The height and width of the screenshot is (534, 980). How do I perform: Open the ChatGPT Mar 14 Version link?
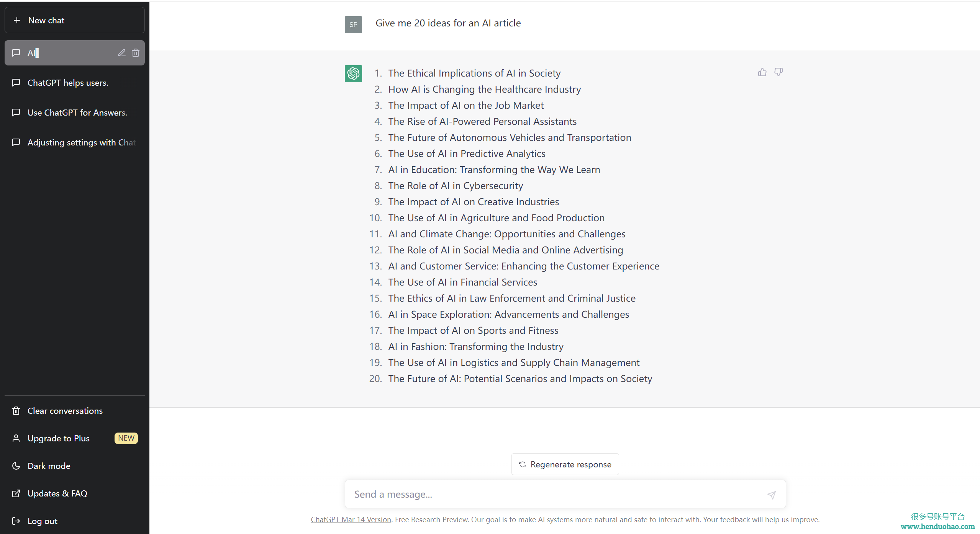[351, 520]
